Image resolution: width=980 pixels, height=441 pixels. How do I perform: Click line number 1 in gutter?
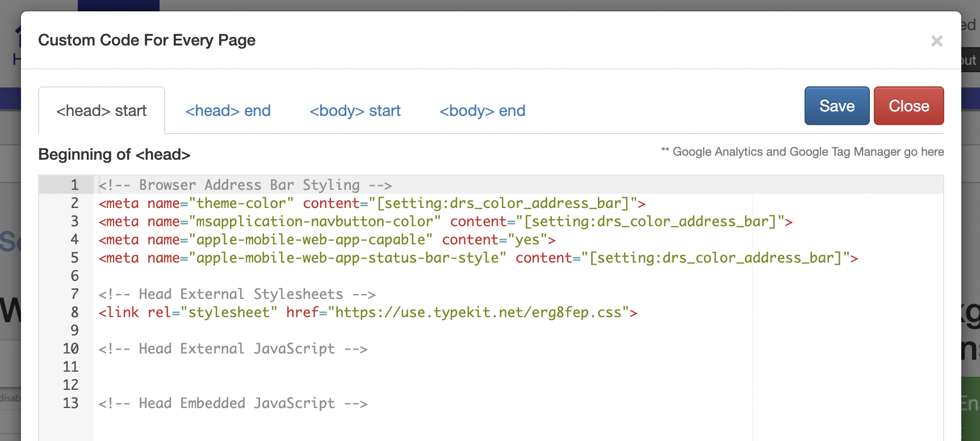click(x=74, y=185)
